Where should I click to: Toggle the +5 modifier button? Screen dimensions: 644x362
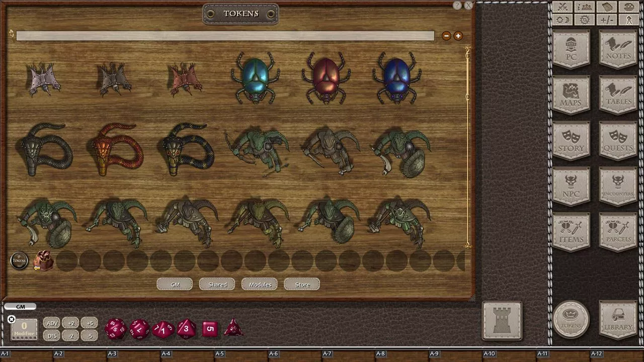click(90, 323)
